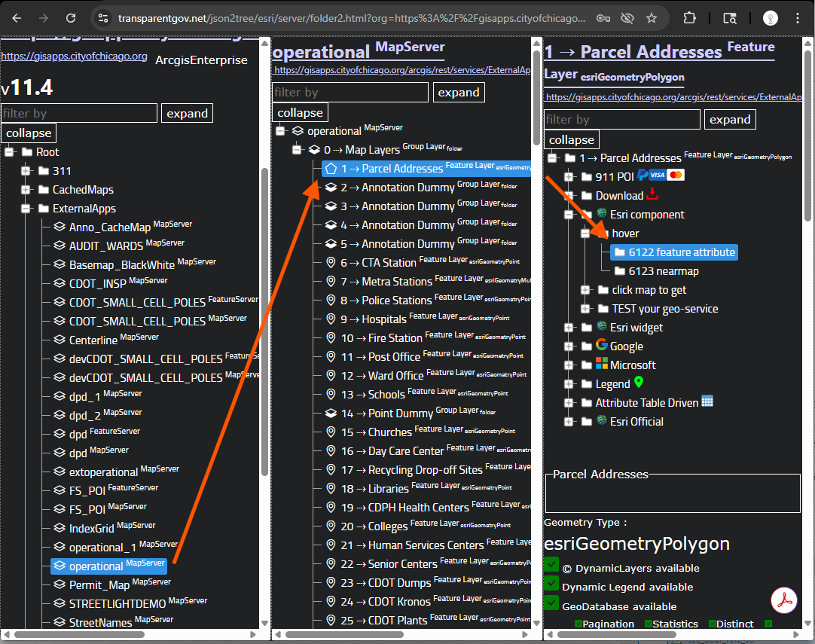Click the middle panel horizontal scrollbar thumb
The height and width of the screenshot is (644, 815).
(x=344, y=634)
